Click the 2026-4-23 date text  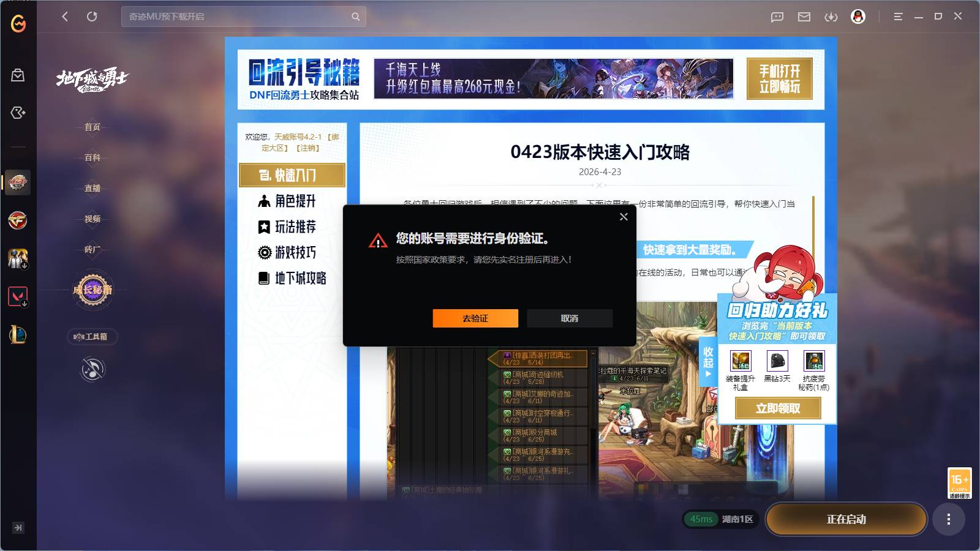click(x=600, y=172)
